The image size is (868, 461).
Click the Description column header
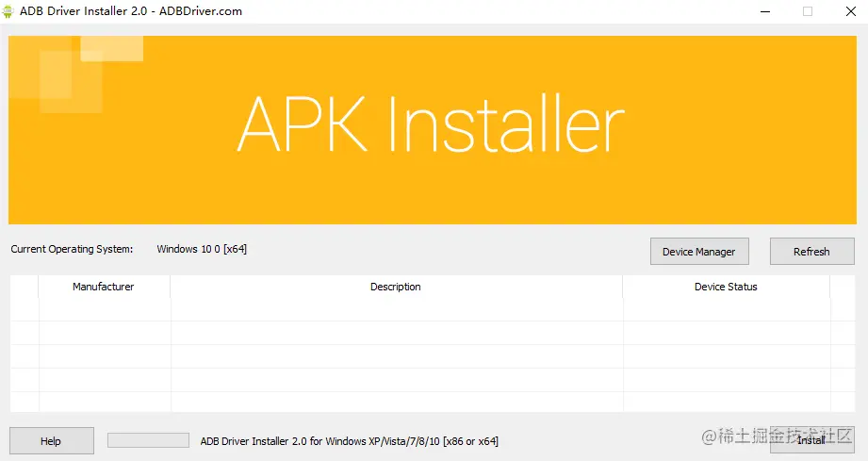[396, 287]
